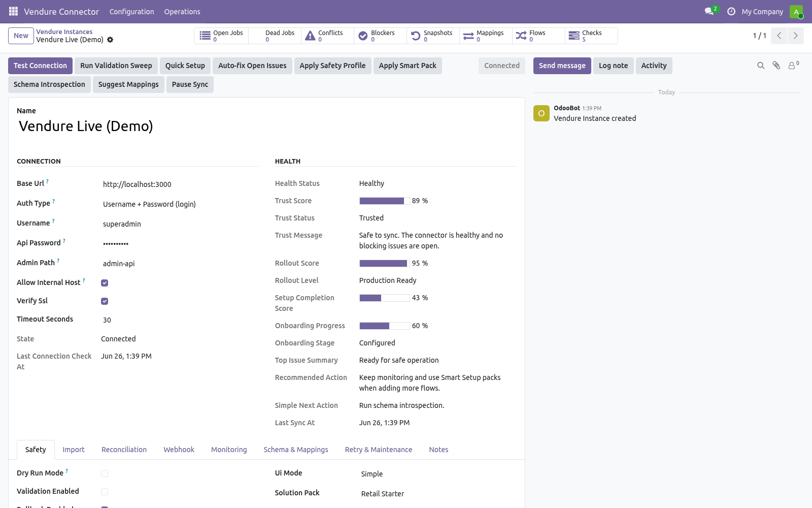Open the Checks tasks icon
812x508 pixels.
pyautogui.click(x=574, y=36)
